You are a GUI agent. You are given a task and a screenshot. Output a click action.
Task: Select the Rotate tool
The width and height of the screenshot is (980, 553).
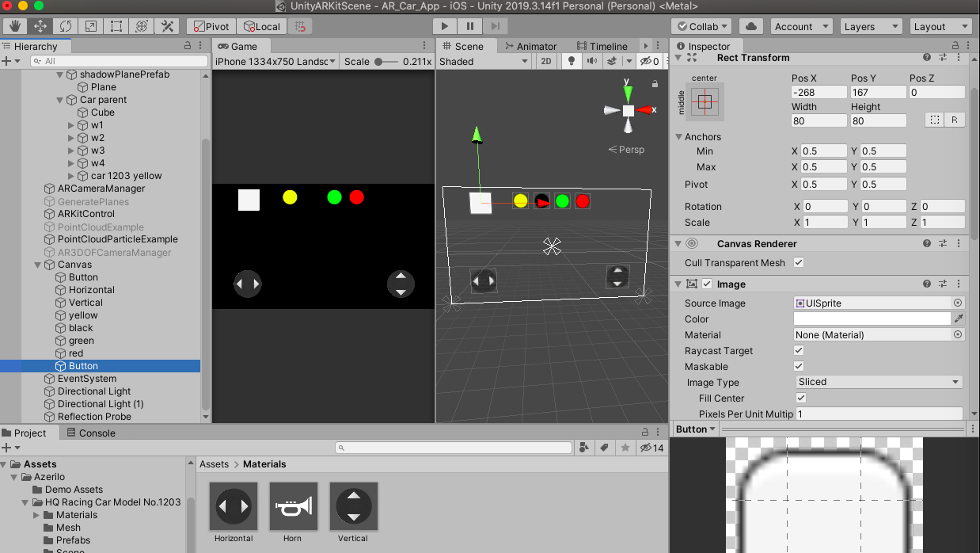click(x=66, y=26)
